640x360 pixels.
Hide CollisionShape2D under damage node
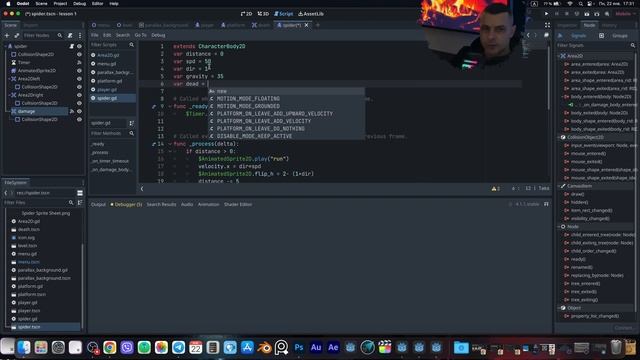click(79, 119)
